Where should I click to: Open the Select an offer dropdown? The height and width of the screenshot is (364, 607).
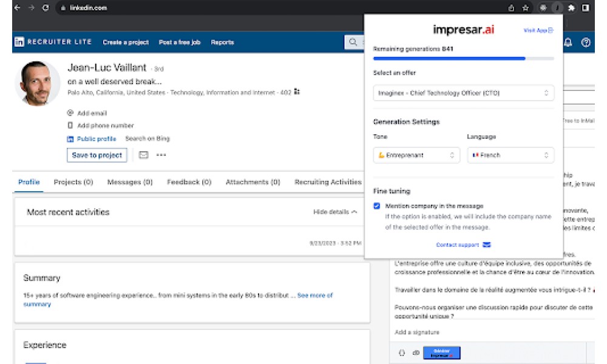(x=463, y=93)
